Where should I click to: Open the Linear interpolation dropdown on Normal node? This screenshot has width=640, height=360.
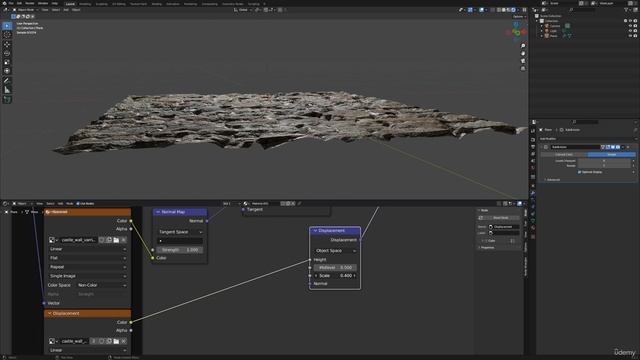coord(88,249)
